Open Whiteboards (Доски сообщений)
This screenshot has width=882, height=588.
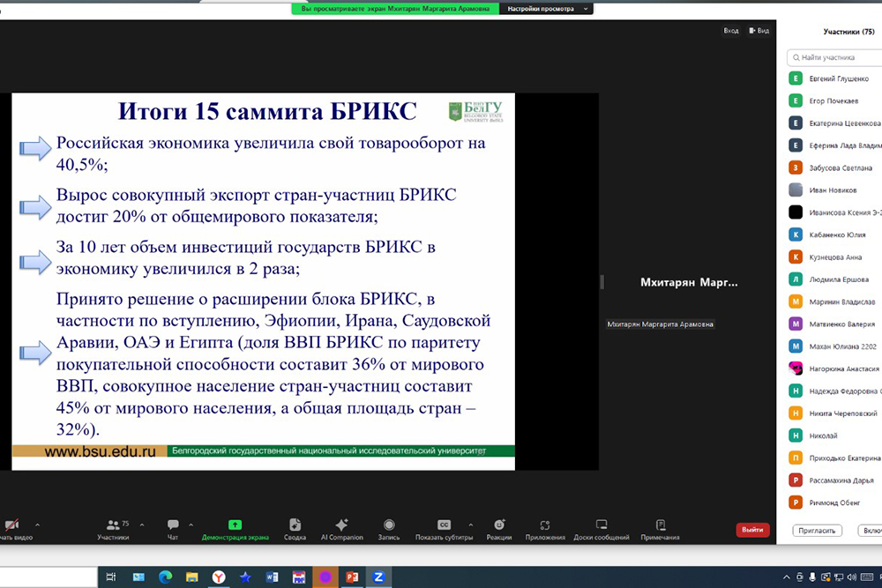(602, 525)
